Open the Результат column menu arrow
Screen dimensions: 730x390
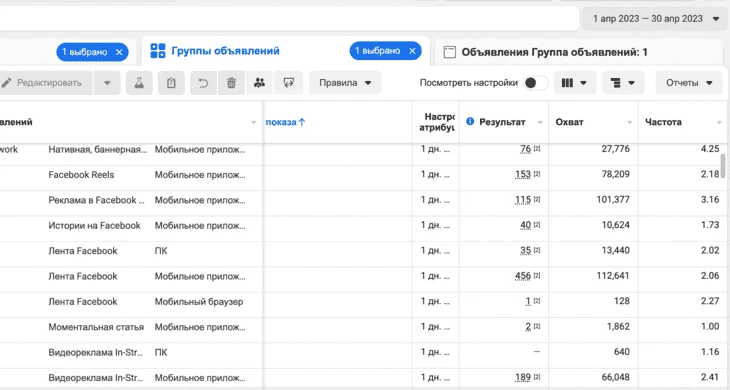pyautogui.click(x=540, y=122)
